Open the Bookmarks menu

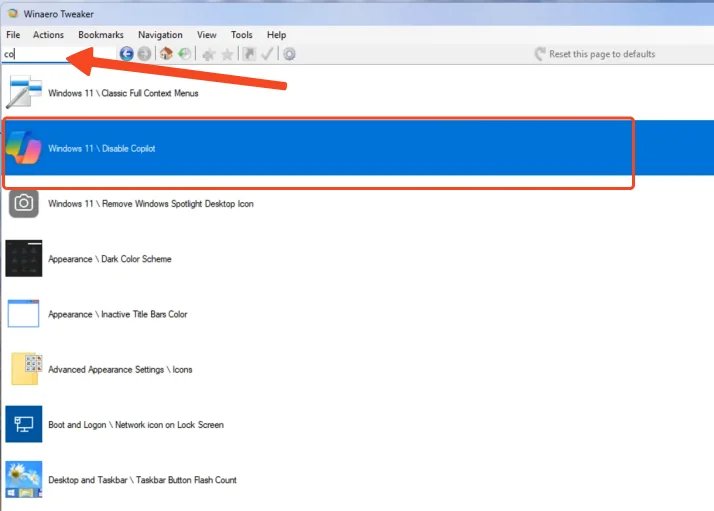pyautogui.click(x=100, y=35)
